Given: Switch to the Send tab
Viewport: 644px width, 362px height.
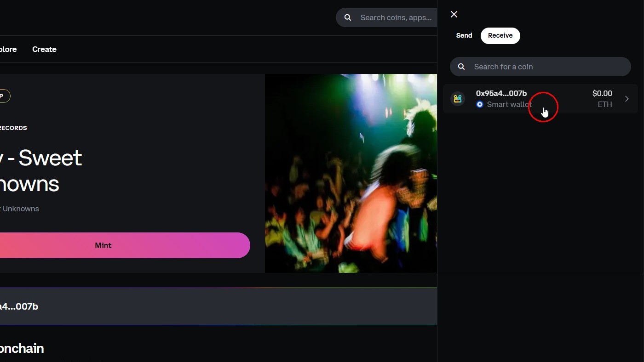Looking at the screenshot, I should [464, 35].
